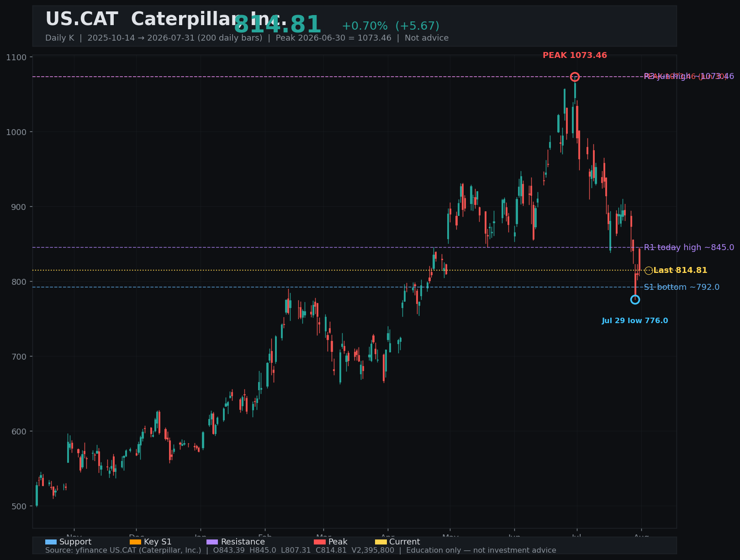Click "Peak 2026-06-30 = 1073.46" in the subtitle

[x=333, y=38]
